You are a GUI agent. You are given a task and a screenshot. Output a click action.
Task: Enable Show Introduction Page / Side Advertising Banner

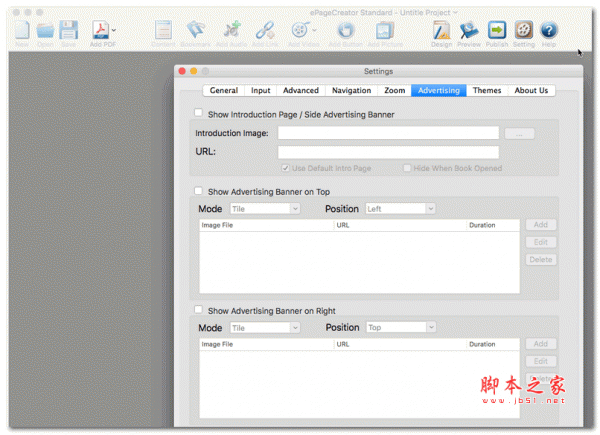198,113
